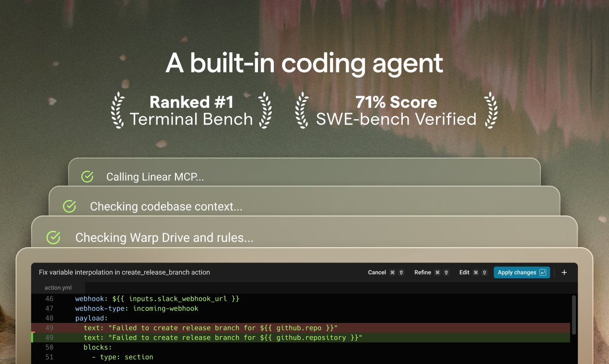Click the diff title about variable interpolation
This screenshot has height=364, width=609.
[124, 273]
